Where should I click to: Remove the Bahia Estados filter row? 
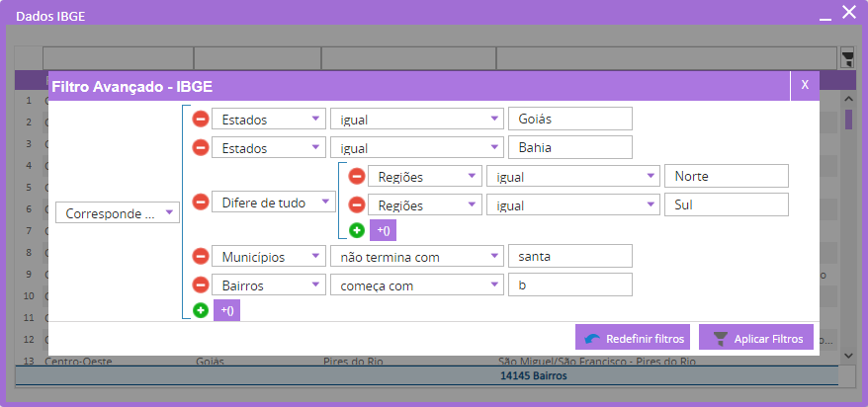point(200,148)
